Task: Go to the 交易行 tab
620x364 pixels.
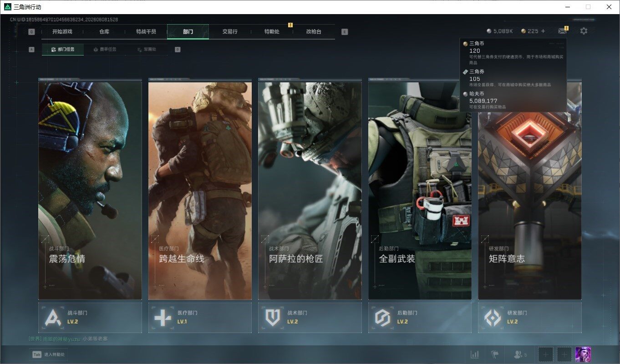Action: tap(230, 31)
